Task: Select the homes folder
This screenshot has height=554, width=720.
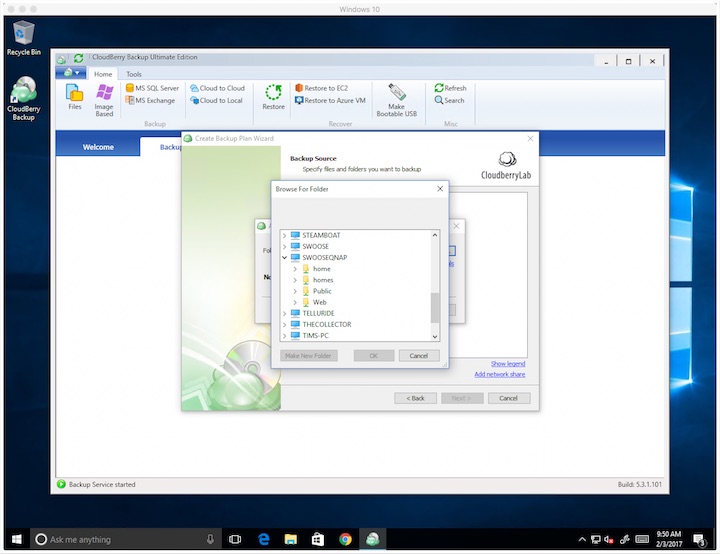Action: point(323,280)
